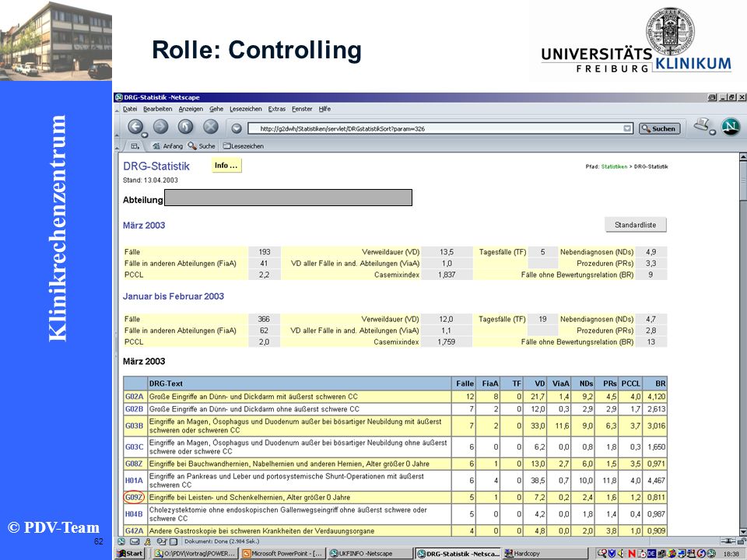Stop loading with the X button

coord(211,127)
